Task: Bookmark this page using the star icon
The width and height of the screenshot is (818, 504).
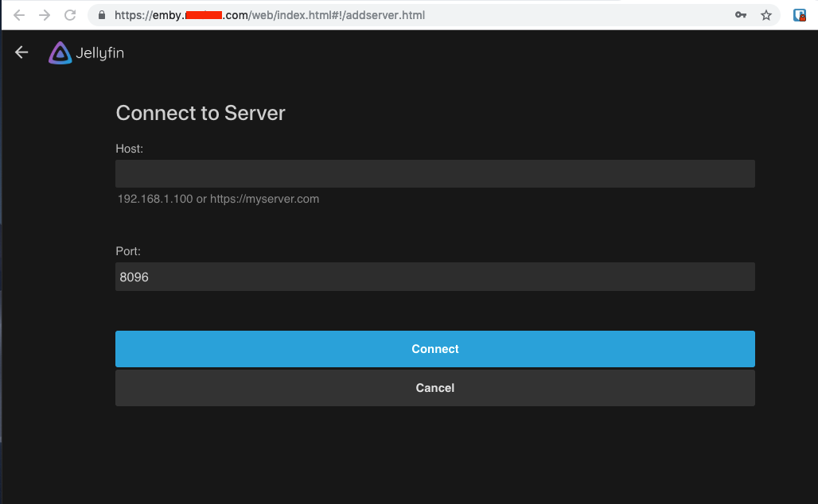Action: (765, 14)
